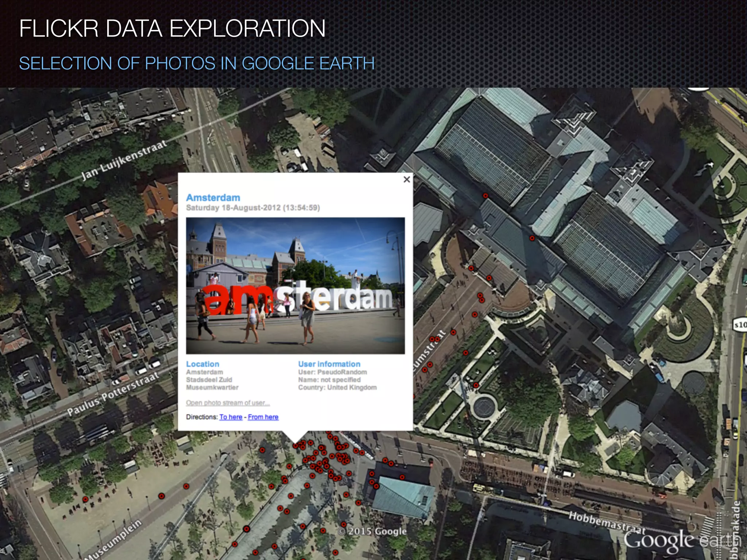The width and height of the screenshot is (747, 560).
Task: Click the Museumplein map label
Action: [x=114, y=541]
